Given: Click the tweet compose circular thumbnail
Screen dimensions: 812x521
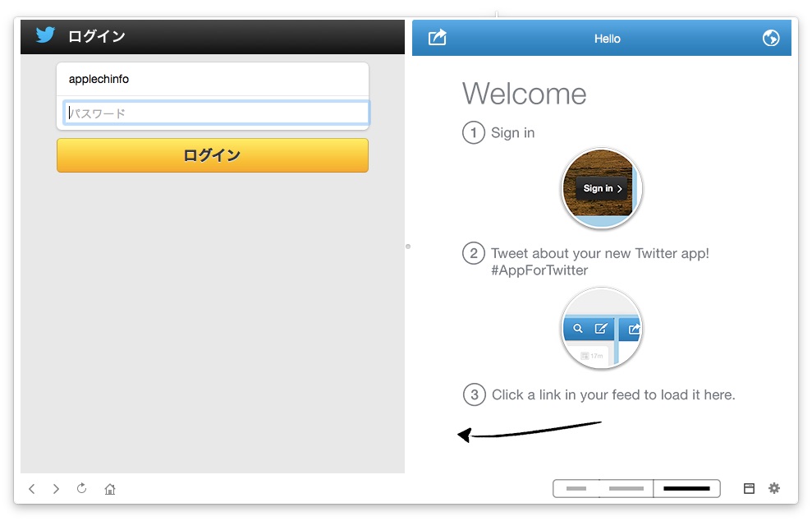Looking at the screenshot, I should pos(601,328).
